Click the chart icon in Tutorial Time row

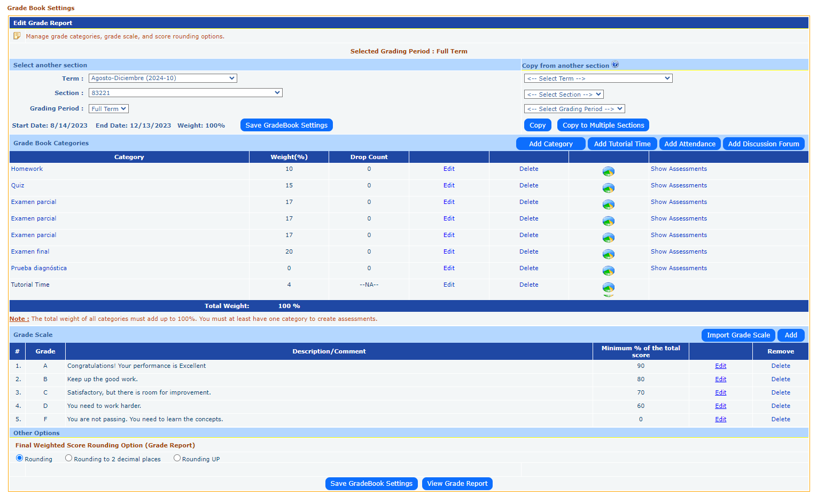[608, 288]
